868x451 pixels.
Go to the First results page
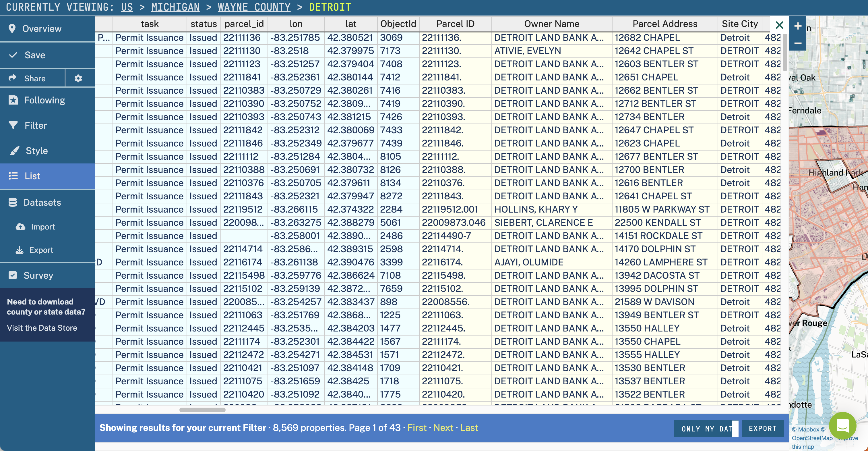(x=417, y=428)
